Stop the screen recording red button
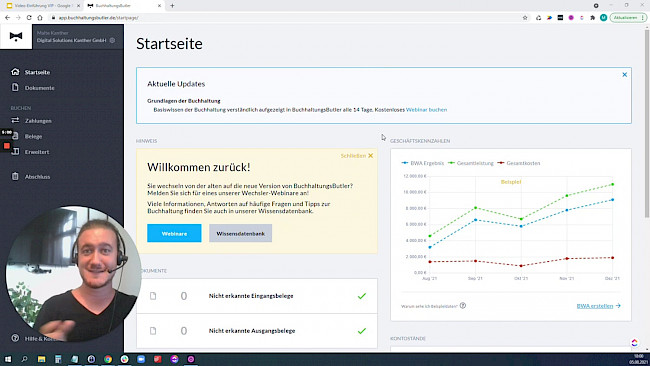The width and height of the screenshot is (650, 366). [7, 146]
